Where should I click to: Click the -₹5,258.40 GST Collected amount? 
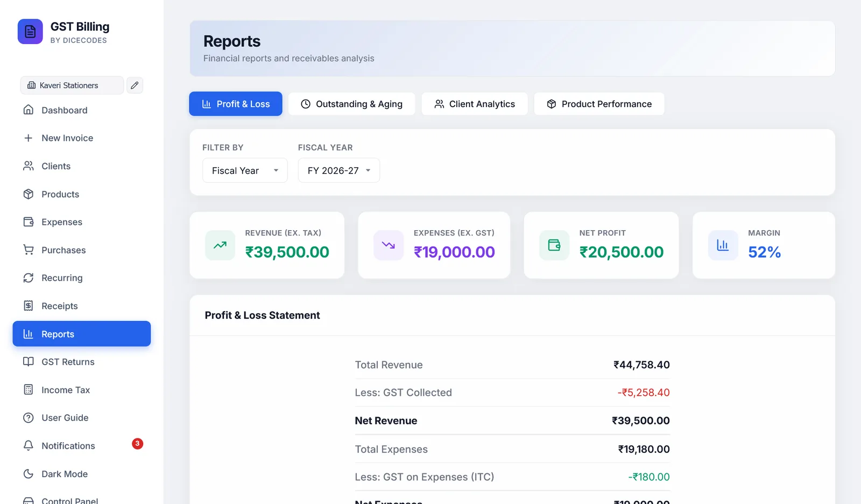coord(644,393)
